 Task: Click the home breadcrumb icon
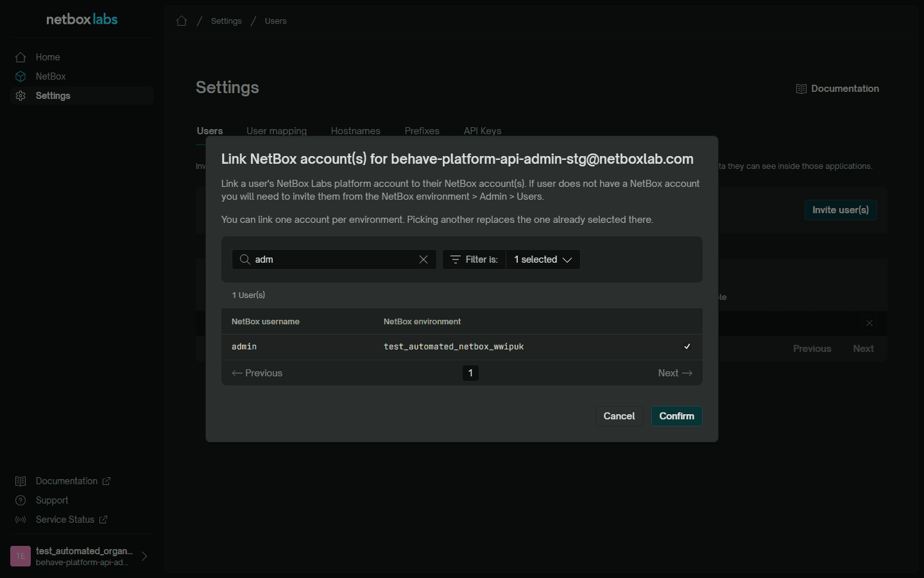click(x=182, y=21)
